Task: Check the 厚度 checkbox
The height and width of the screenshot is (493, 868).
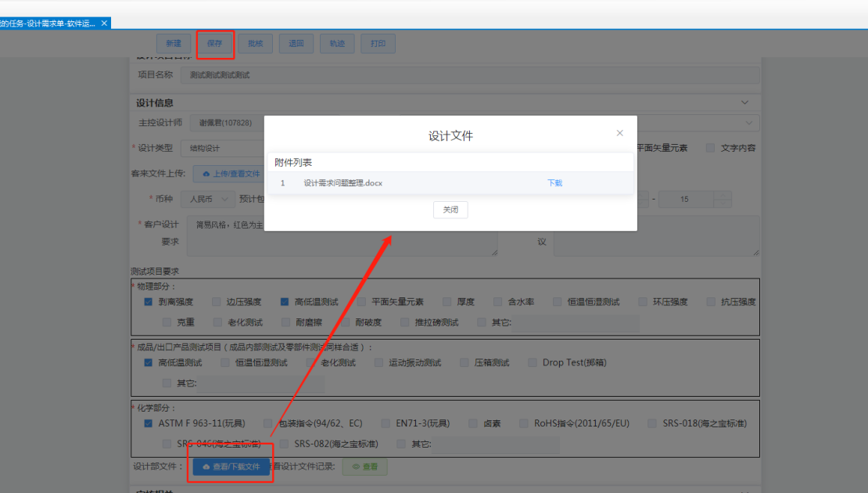Action: (x=447, y=302)
